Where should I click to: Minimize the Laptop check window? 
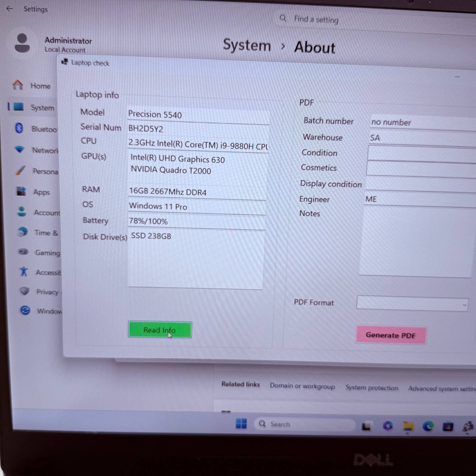tap(457, 77)
